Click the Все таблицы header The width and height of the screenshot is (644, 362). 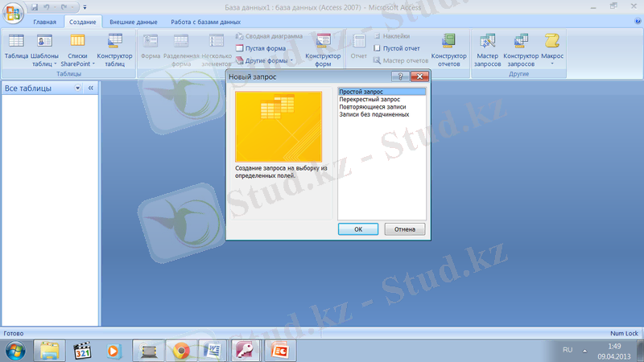[x=28, y=88]
